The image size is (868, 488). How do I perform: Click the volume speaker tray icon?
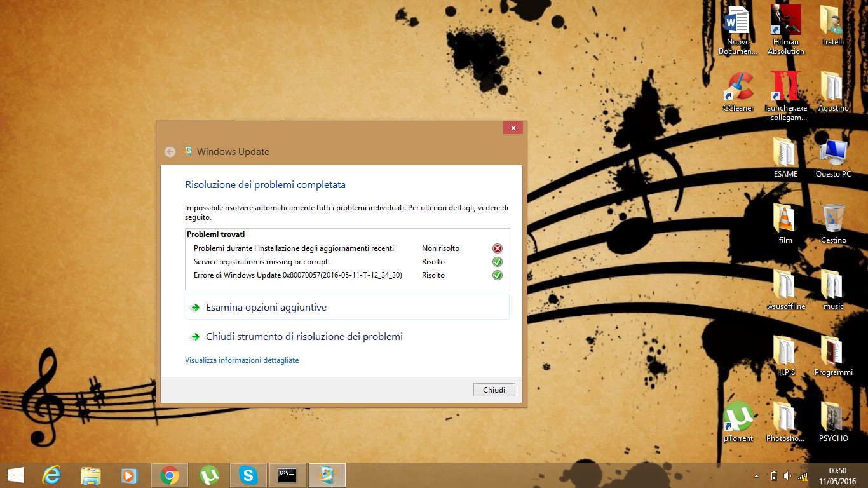pyautogui.click(x=788, y=476)
